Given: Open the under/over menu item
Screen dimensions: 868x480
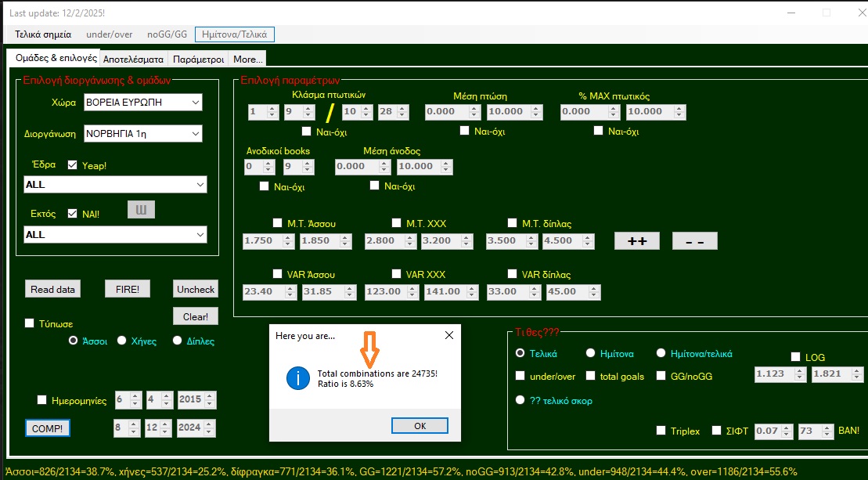Looking at the screenshot, I should coord(109,34).
